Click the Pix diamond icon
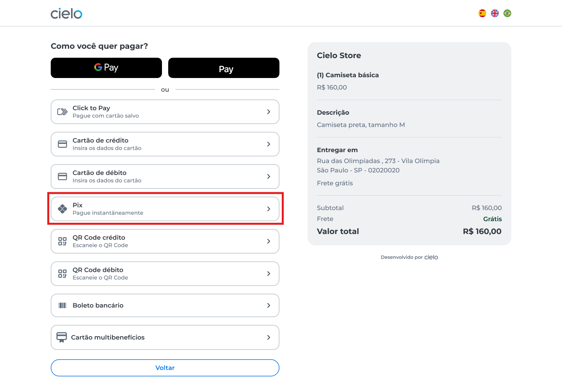This screenshot has height=392, width=562. [62, 209]
